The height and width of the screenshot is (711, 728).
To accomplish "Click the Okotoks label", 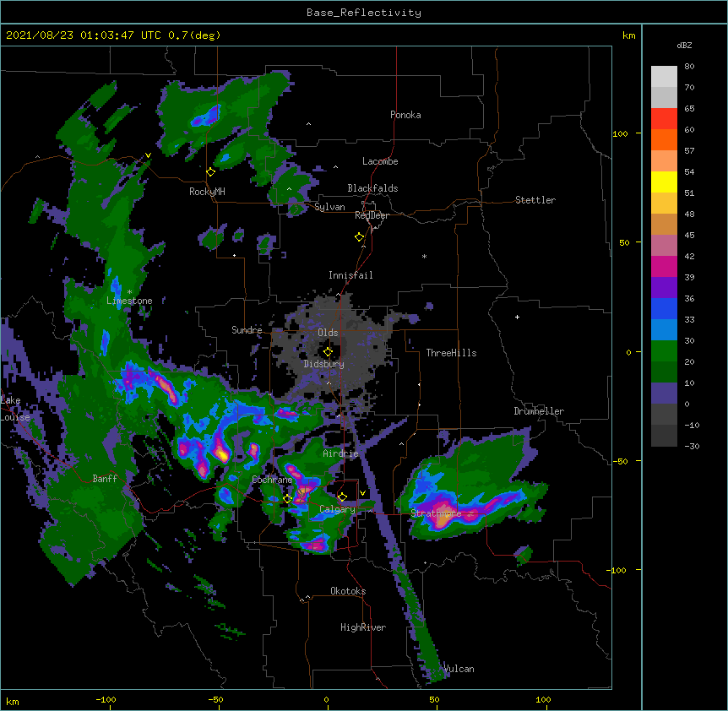I will click(348, 591).
